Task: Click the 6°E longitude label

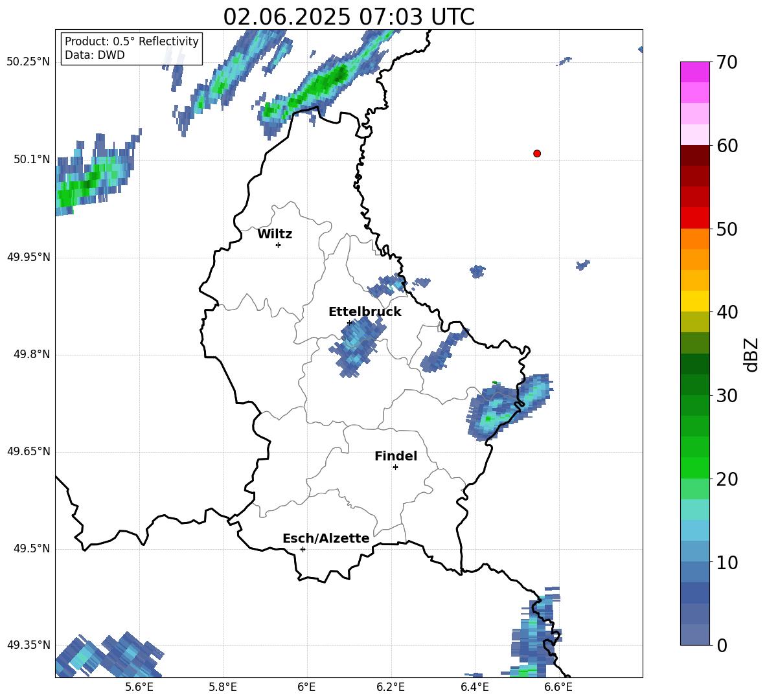Action: point(306,687)
